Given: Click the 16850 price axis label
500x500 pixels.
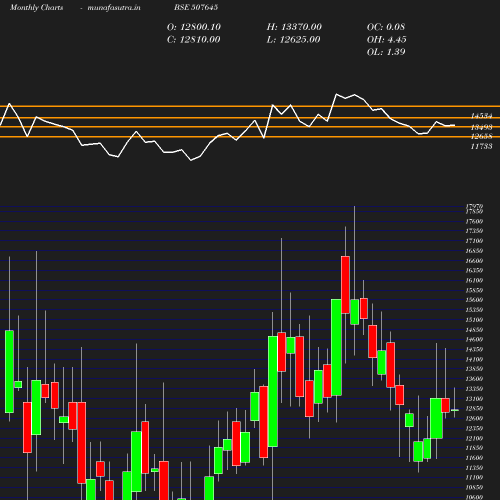Looking at the screenshot, I should [x=474, y=251].
